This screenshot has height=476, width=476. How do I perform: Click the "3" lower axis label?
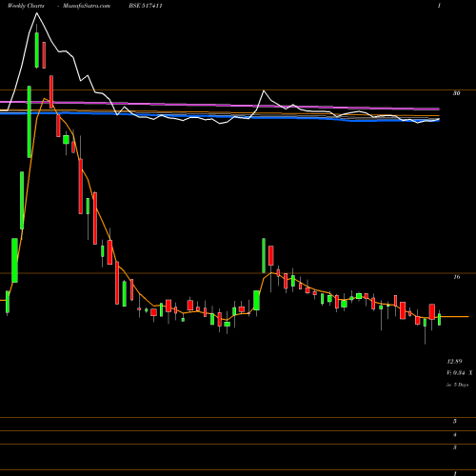coord(455,447)
